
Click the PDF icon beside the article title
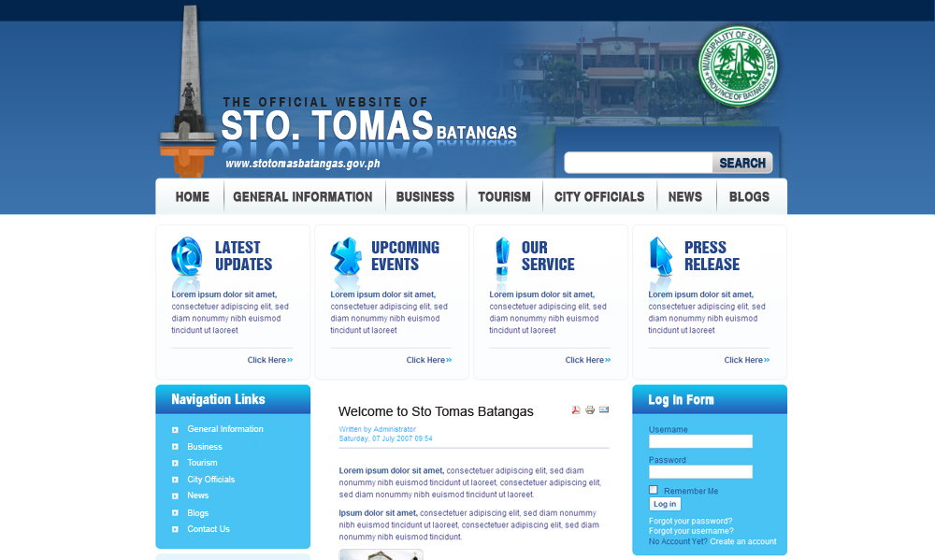tap(577, 409)
